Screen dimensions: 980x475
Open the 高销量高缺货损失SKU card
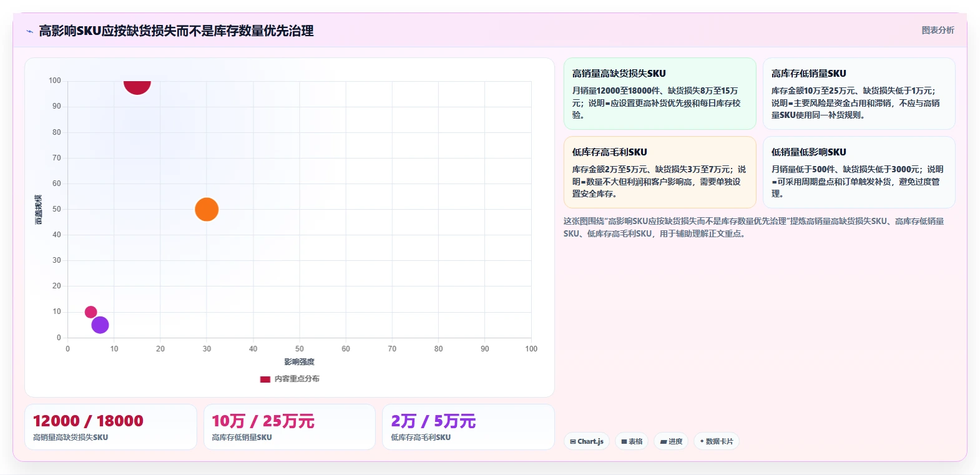[x=660, y=94]
